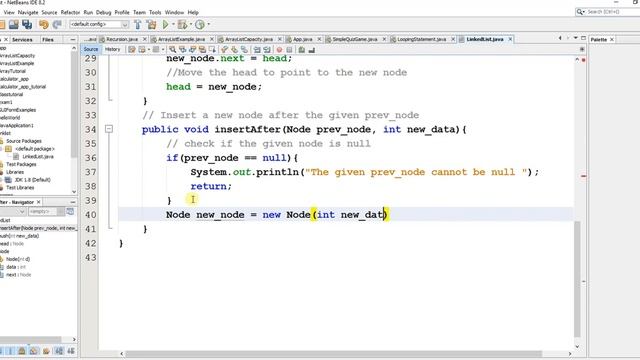Click the Save All toolbar icon

tap(27, 24)
